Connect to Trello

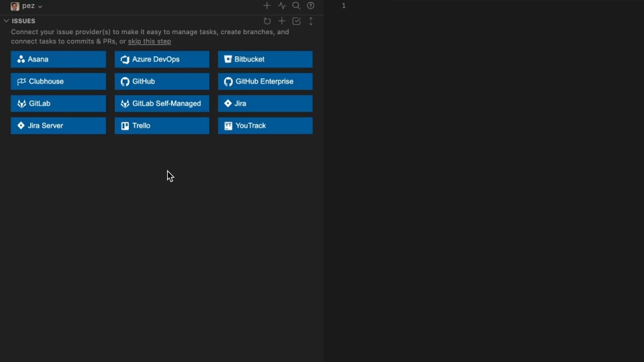162,125
